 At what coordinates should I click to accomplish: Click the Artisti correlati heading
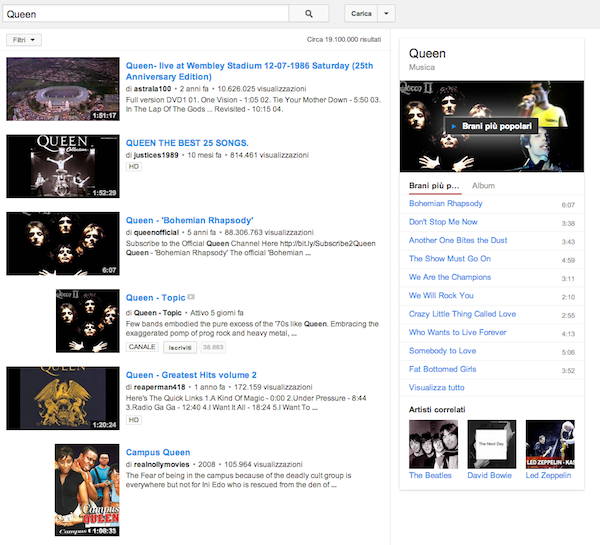pyautogui.click(x=437, y=410)
